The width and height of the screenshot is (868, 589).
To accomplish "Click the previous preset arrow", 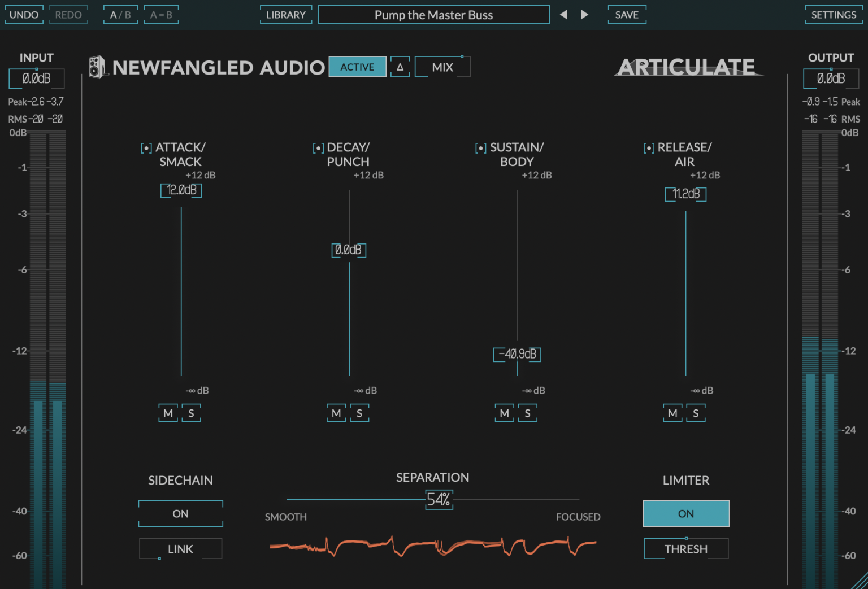I will 563,15.
